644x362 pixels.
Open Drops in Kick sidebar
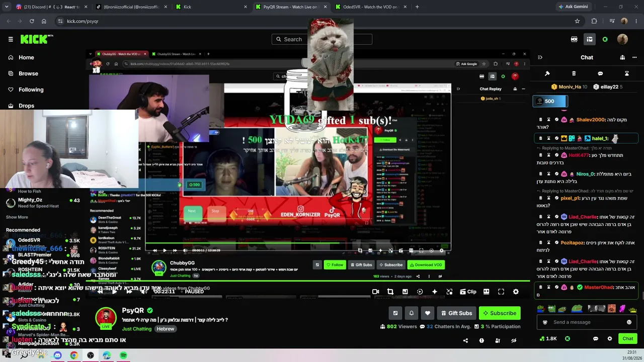(x=21, y=106)
